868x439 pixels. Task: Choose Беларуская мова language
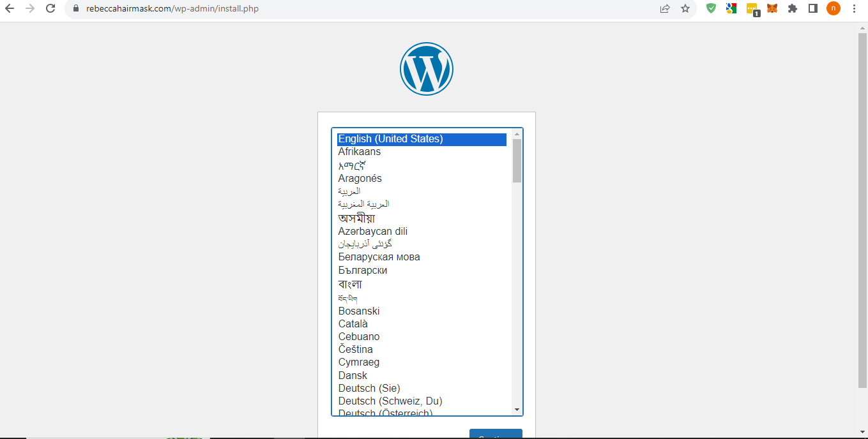pos(422,257)
